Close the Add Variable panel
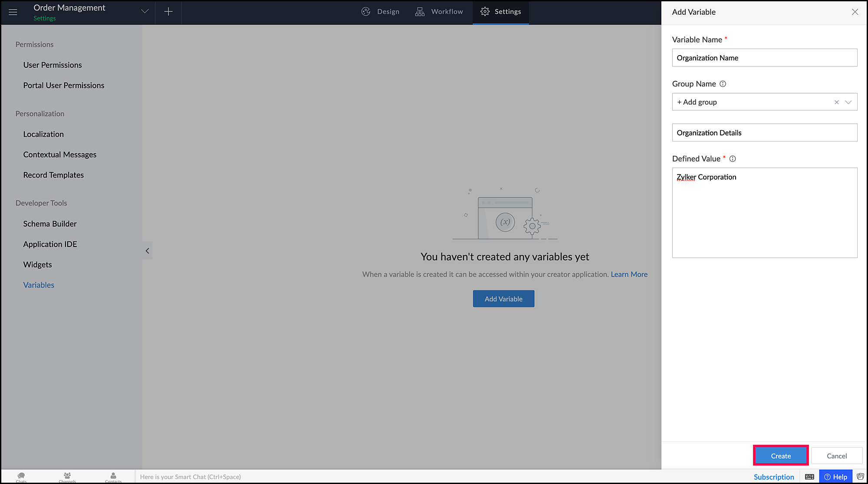The width and height of the screenshot is (868, 484). [x=855, y=12]
